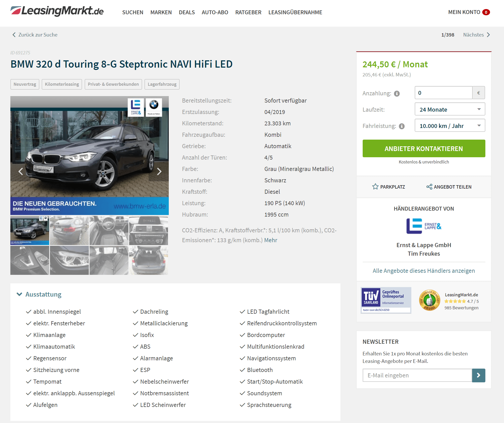504x423 pixels.
Task: Select the center console radio thumbnail
Action: [x=149, y=230]
